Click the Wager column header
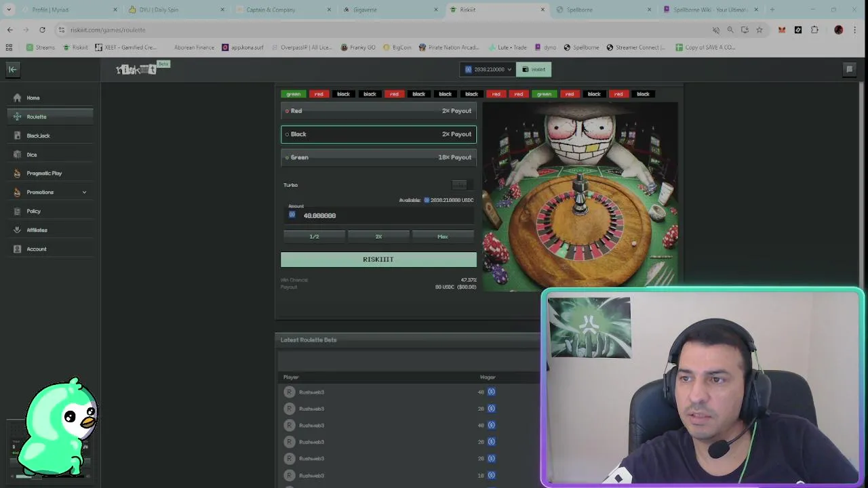Viewport: 868px width, 488px height. point(488,377)
